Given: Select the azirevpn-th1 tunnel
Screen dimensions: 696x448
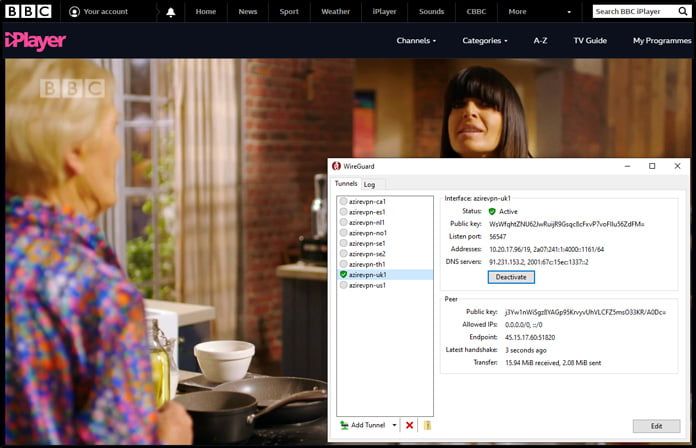Looking at the screenshot, I should [x=384, y=264].
